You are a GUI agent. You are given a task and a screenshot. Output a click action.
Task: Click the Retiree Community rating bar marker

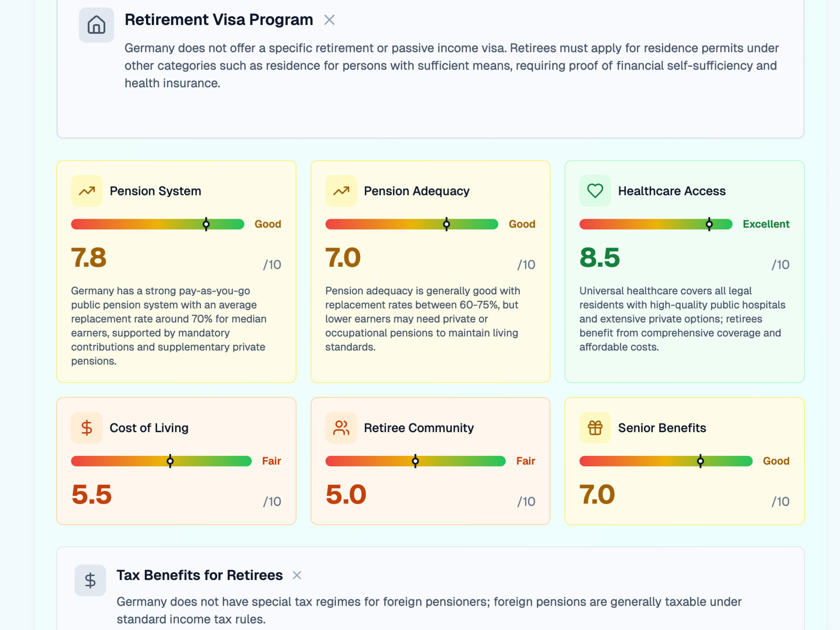tap(416, 461)
